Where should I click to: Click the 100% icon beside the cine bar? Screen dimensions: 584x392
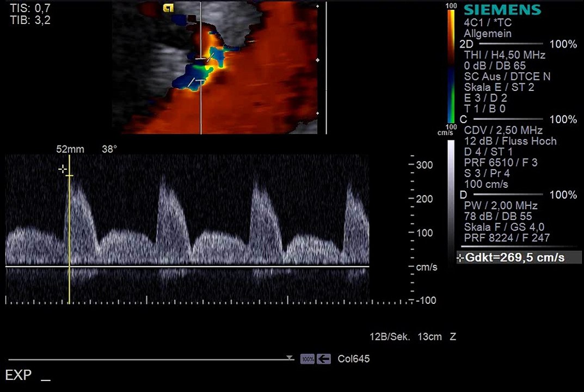click(x=308, y=359)
